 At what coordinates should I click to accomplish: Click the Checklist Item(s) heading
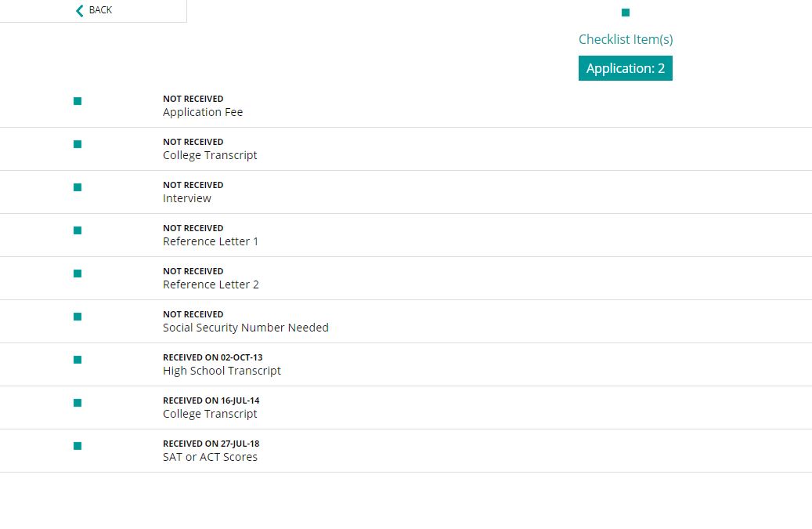click(x=626, y=39)
